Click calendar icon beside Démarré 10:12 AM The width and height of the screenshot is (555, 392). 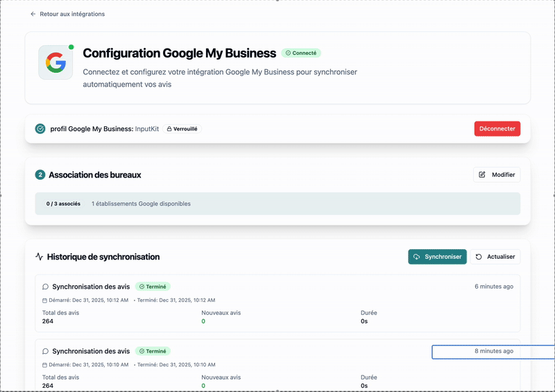coord(44,300)
